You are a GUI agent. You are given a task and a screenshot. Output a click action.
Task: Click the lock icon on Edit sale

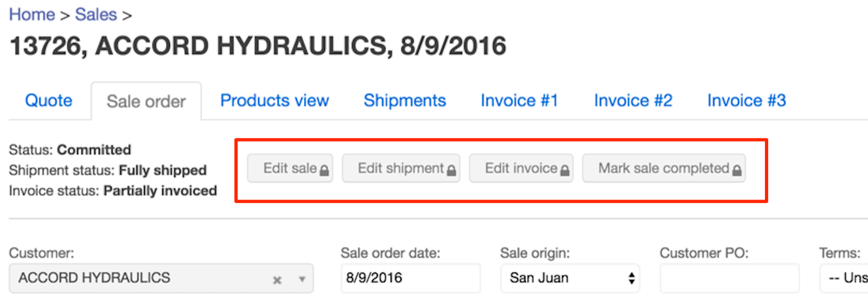pyautogui.click(x=324, y=170)
